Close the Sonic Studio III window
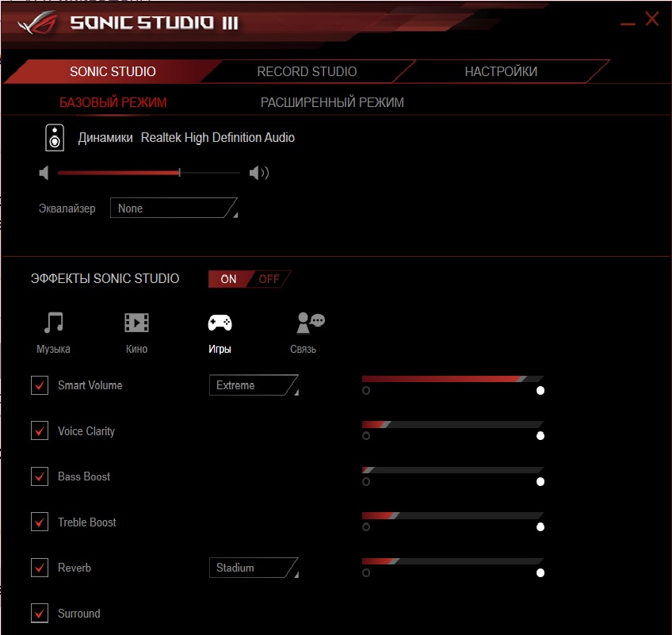This screenshot has height=635, width=672. [x=652, y=18]
